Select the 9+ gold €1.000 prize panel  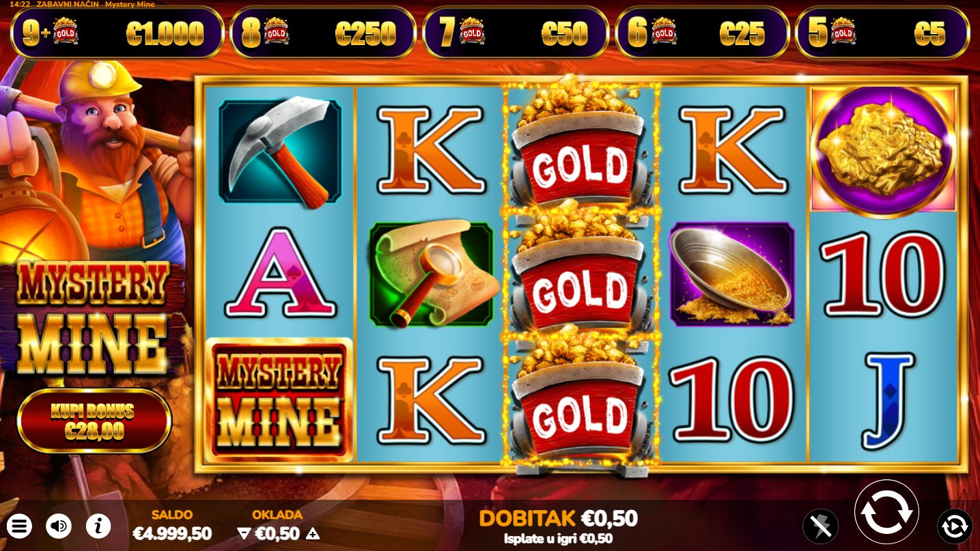click(x=117, y=32)
